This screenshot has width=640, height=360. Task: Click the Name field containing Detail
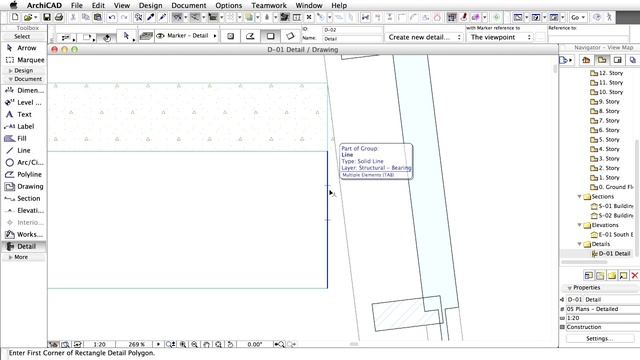click(x=353, y=39)
